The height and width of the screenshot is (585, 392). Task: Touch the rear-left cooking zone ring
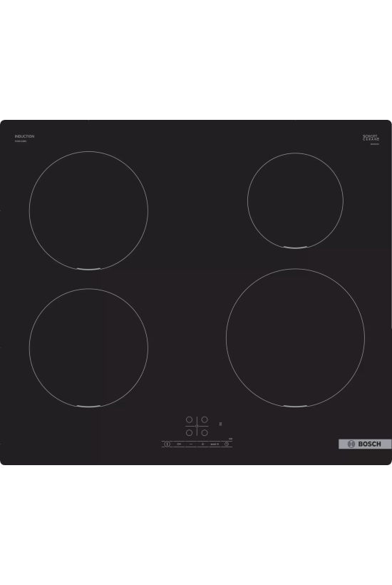[x=88, y=210]
